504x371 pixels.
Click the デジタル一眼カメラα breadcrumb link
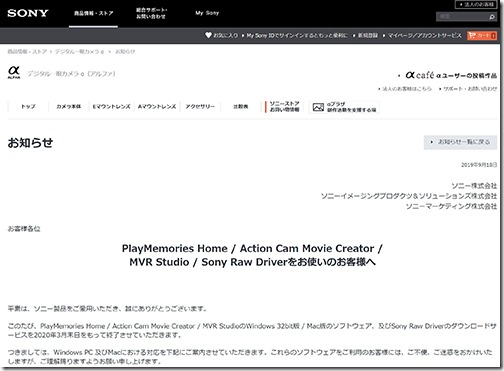(79, 52)
